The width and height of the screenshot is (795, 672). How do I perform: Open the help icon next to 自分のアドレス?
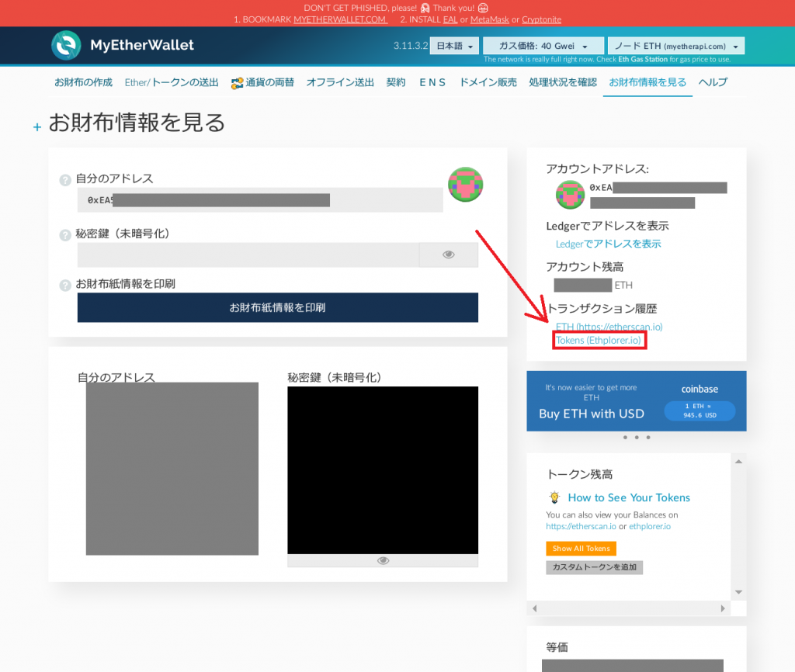tap(64, 179)
